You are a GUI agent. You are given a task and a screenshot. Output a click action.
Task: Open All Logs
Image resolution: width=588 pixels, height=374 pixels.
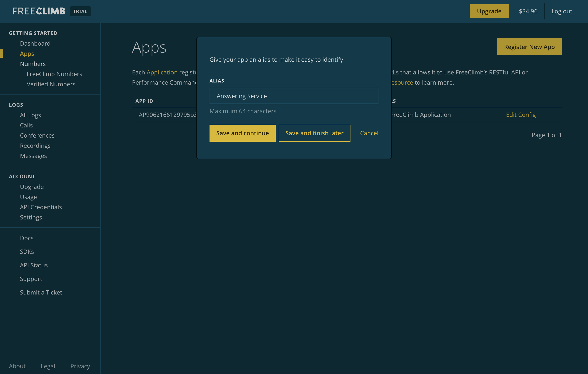point(30,115)
